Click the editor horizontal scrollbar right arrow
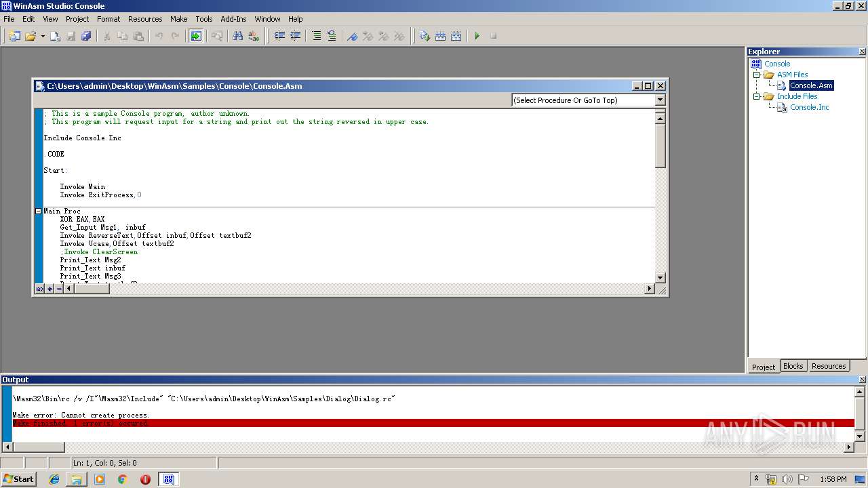868x488 pixels. pos(649,289)
